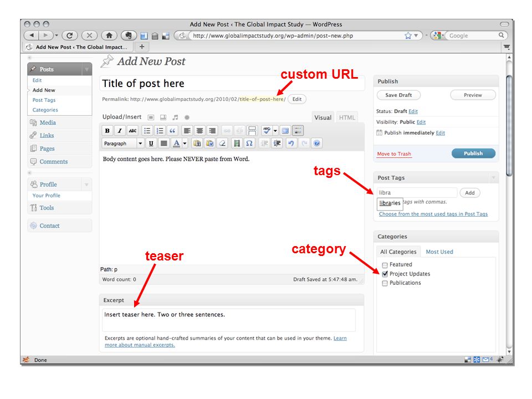Go to the browser home page
Viewport: 532px width, 399px height.
click(x=109, y=35)
